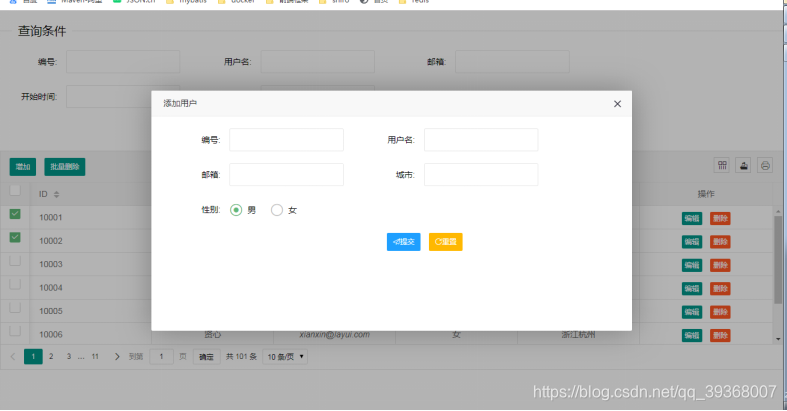Image resolution: width=787 pixels, height=411 pixels.
Task: Click 删除 for row 10002
Action: (720, 242)
